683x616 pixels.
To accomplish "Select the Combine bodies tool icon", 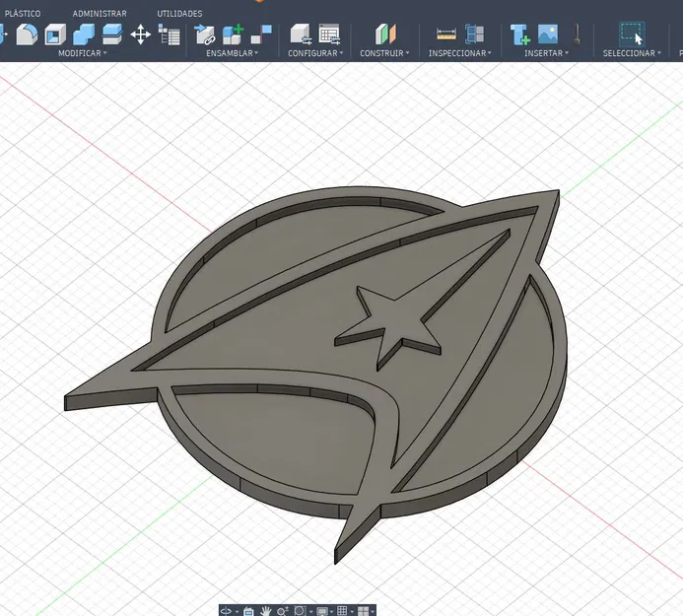I will (x=84, y=34).
